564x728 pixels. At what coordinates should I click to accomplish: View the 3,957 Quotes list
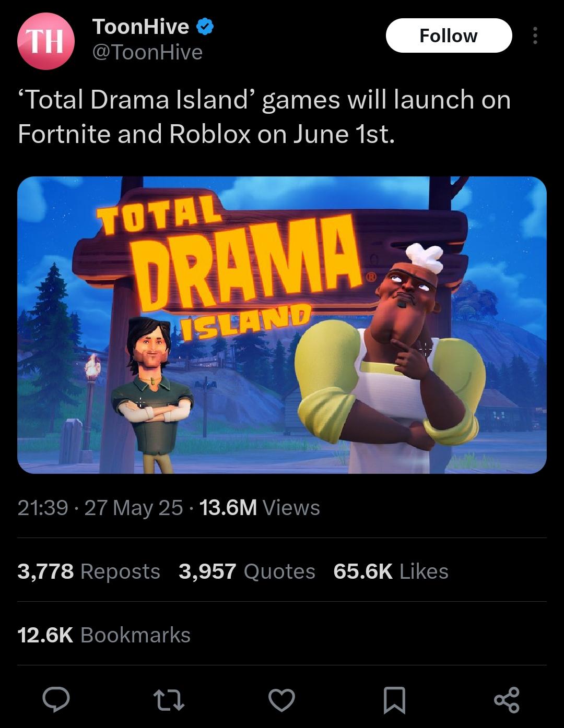tap(247, 571)
